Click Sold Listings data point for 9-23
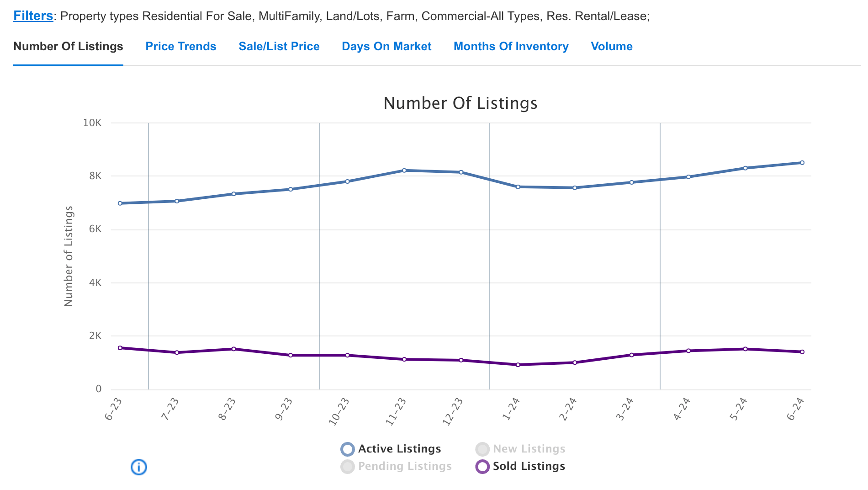Screen dimensions: 868x490 (x=291, y=355)
